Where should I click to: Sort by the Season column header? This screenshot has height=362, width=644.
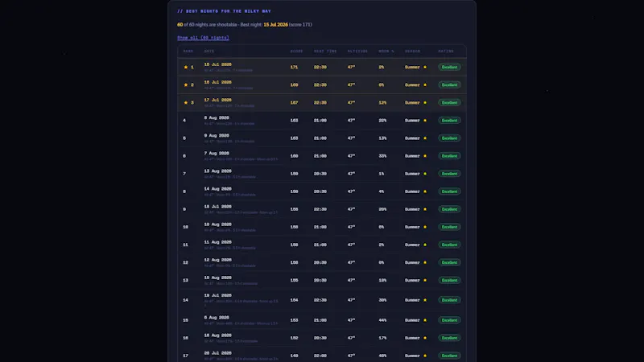pyautogui.click(x=412, y=51)
